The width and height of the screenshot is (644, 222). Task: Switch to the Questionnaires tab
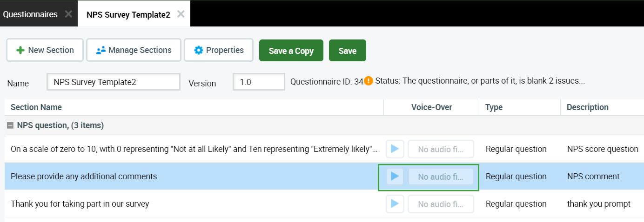[30, 14]
